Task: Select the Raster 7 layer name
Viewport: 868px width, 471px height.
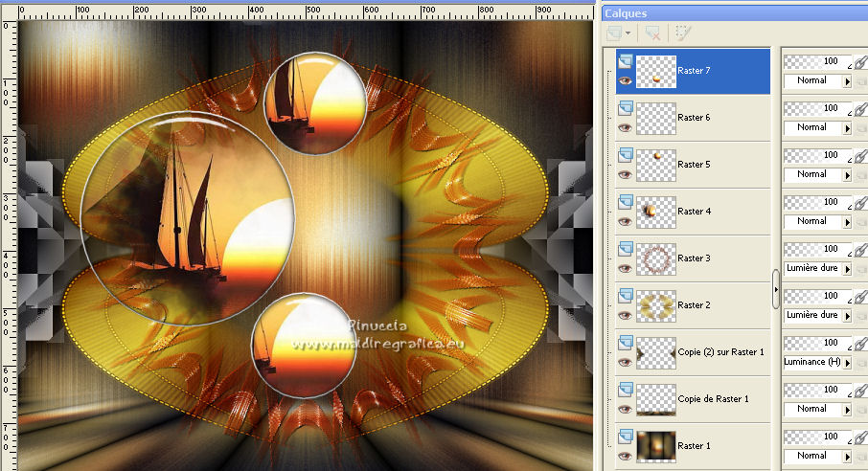Action: (694, 71)
